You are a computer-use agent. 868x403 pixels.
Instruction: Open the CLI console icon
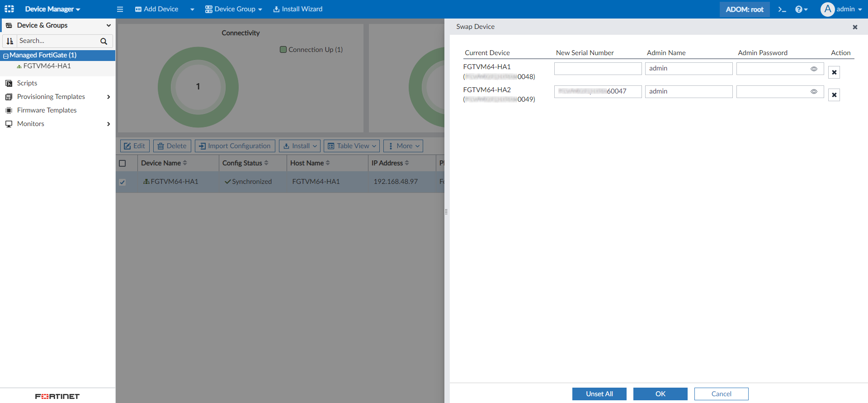point(782,9)
